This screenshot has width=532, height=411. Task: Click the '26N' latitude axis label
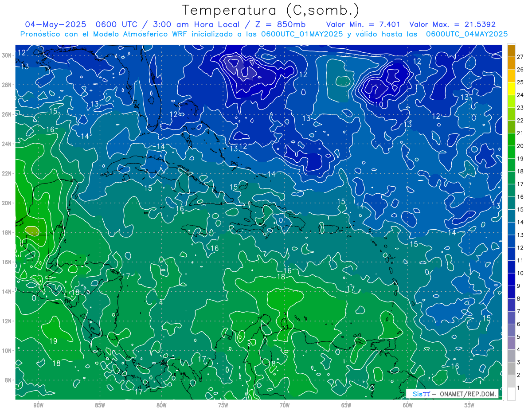(7, 114)
